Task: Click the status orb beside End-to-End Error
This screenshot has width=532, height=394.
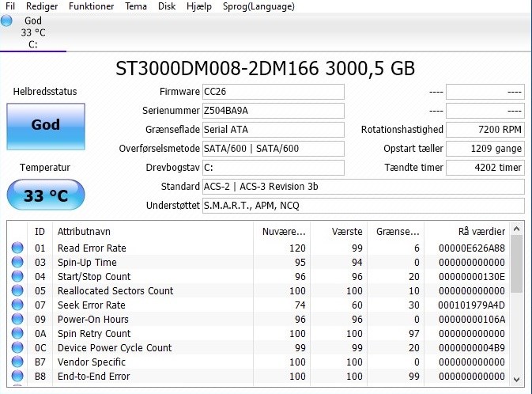Action: click(17, 377)
